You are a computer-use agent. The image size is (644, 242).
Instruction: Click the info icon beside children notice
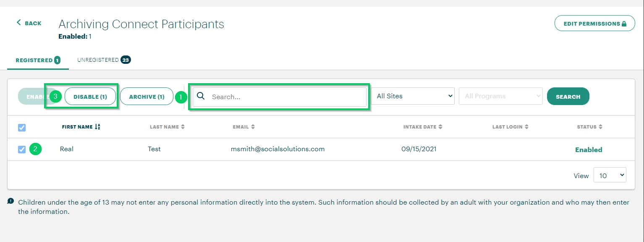pyautogui.click(x=11, y=201)
